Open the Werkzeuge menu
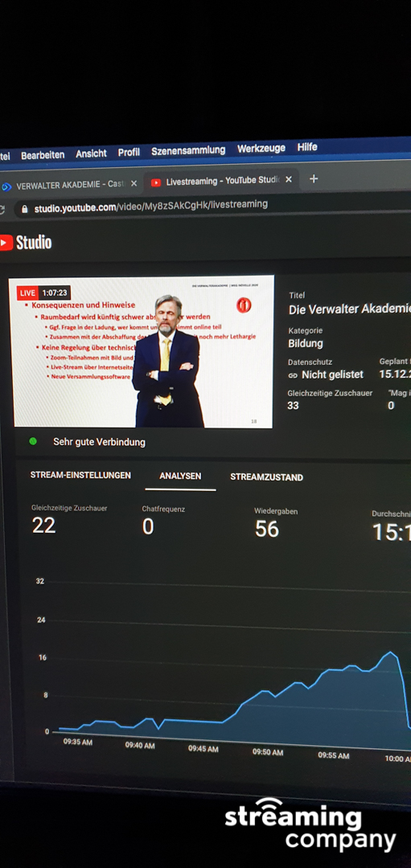 click(261, 149)
